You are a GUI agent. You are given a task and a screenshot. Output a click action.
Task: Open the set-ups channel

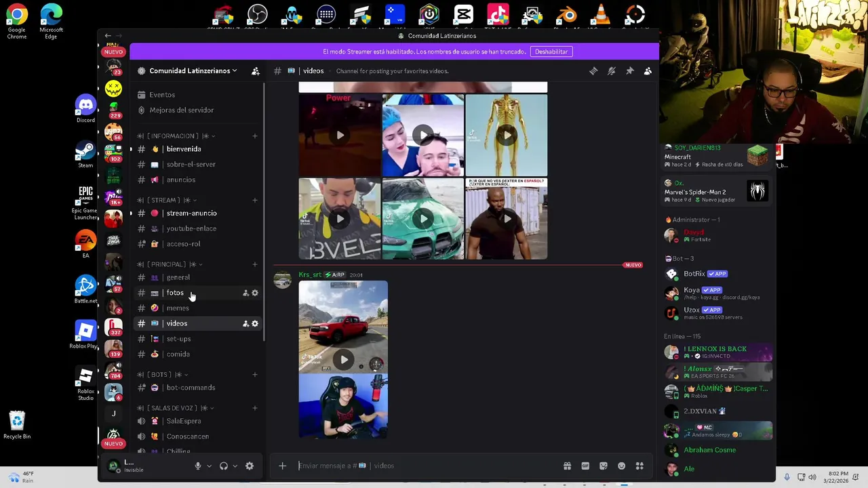tap(197, 339)
